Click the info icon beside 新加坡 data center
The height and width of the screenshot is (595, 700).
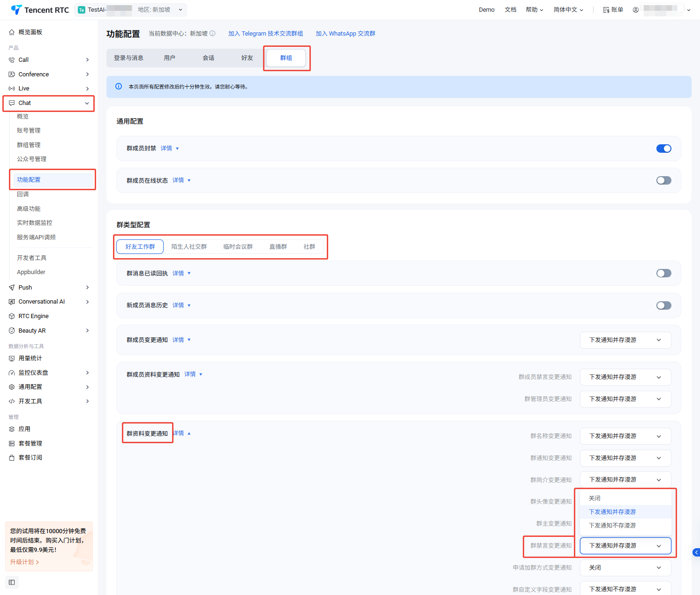tap(212, 33)
